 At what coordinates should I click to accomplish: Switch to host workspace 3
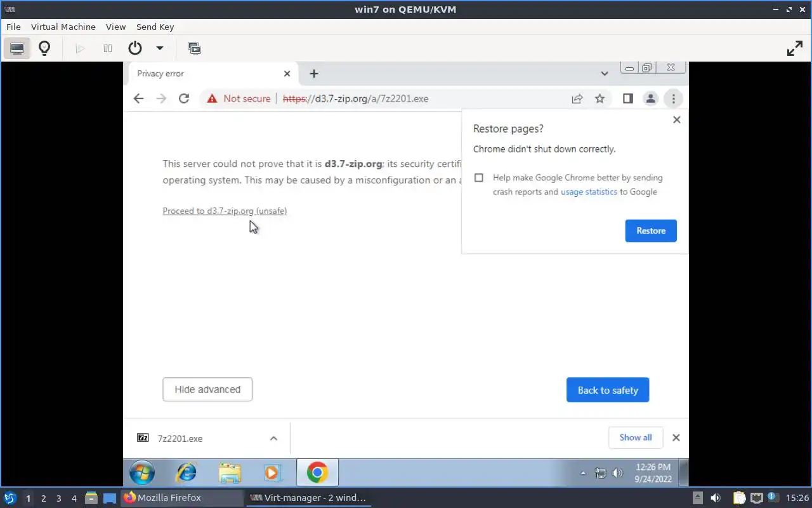pyautogui.click(x=58, y=498)
